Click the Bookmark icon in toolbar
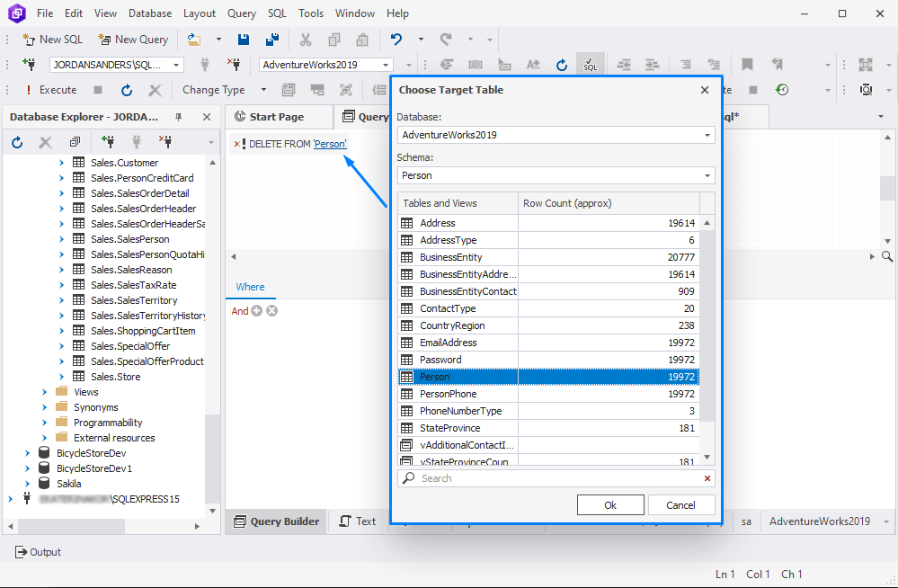The height and width of the screenshot is (588, 898). pos(747,65)
